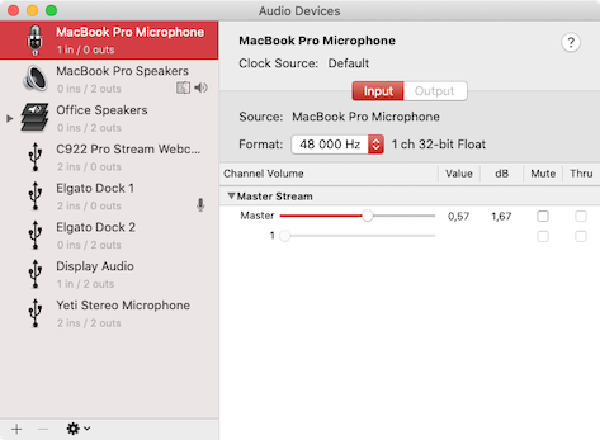Screen dimensions: 600x440
Task: Click the Display Audio USB icon
Action: coord(35,274)
